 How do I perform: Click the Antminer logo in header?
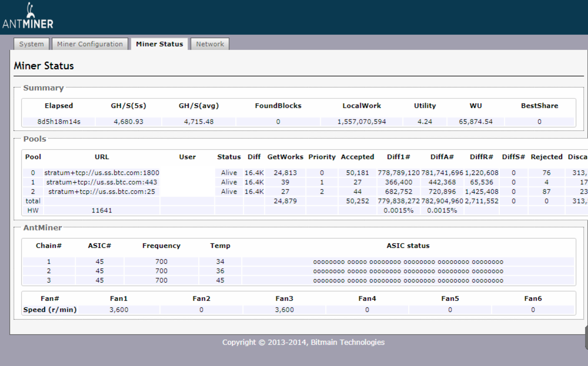[28, 16]
